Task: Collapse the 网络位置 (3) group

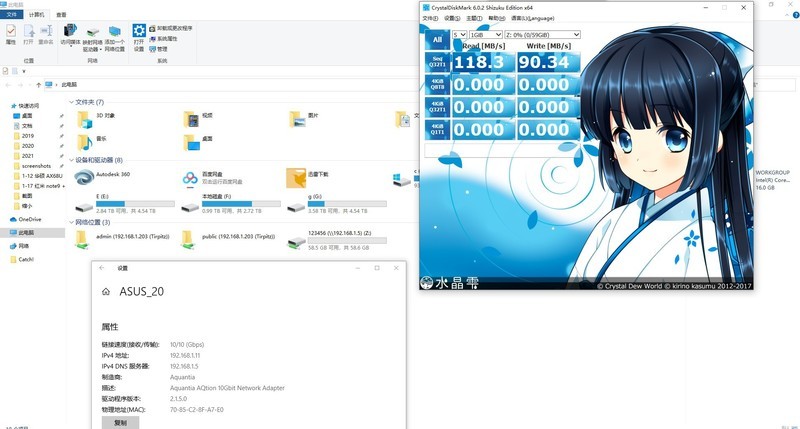Action: pos(71,222)
